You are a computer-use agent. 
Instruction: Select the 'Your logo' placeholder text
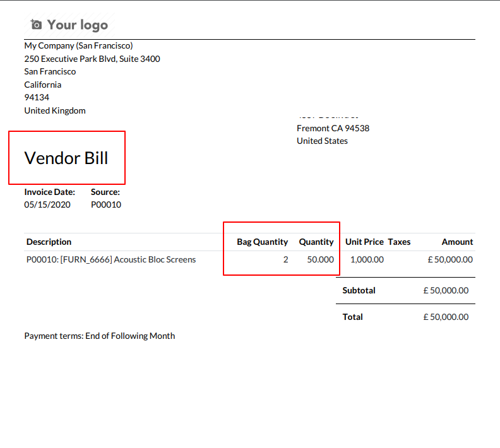(x=78, y=25)
